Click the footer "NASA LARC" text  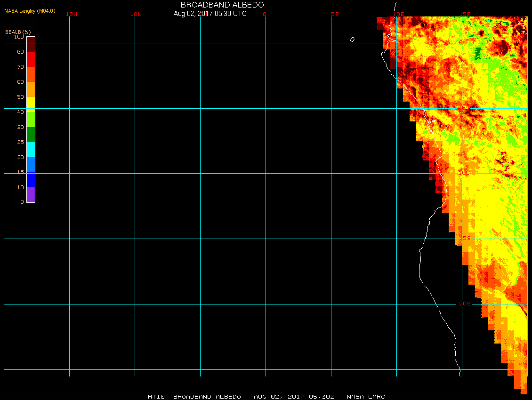[366, 397]
